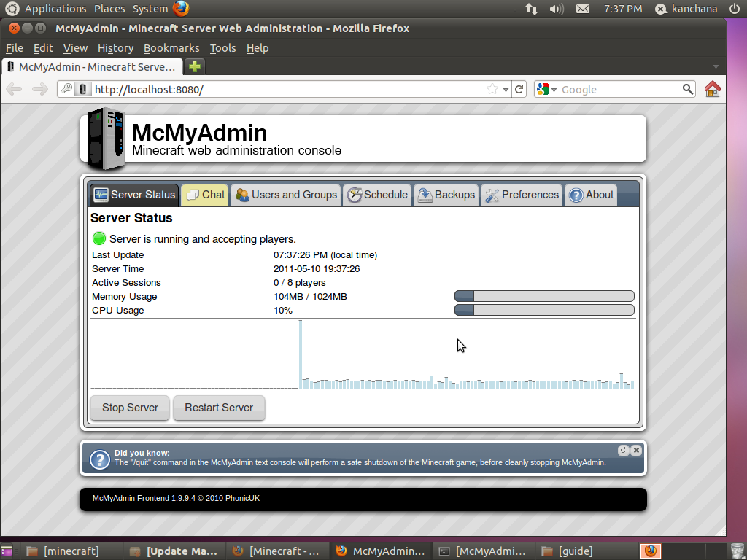Open the Firefox File menu
Screen dimensions: 747x560
(x=15, y=48)
